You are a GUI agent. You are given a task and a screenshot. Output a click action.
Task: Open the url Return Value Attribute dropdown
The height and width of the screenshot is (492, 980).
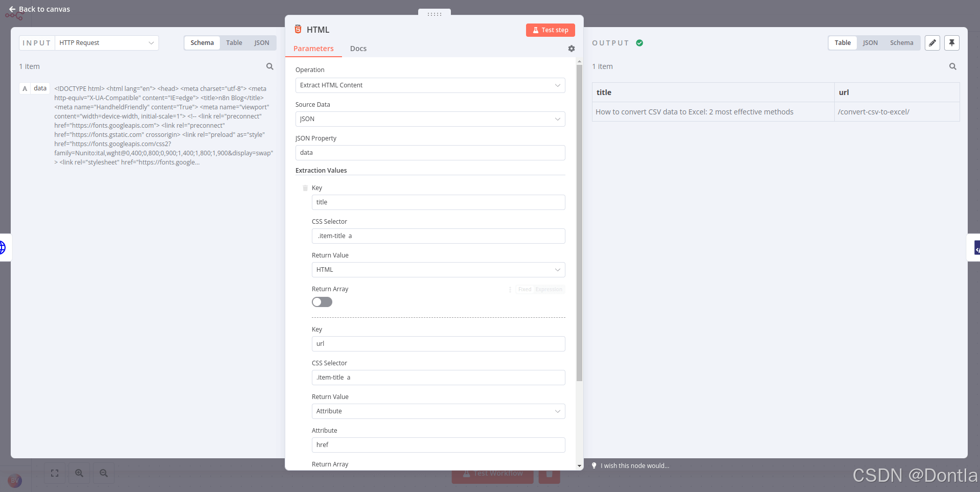click(x=439, y=411)
